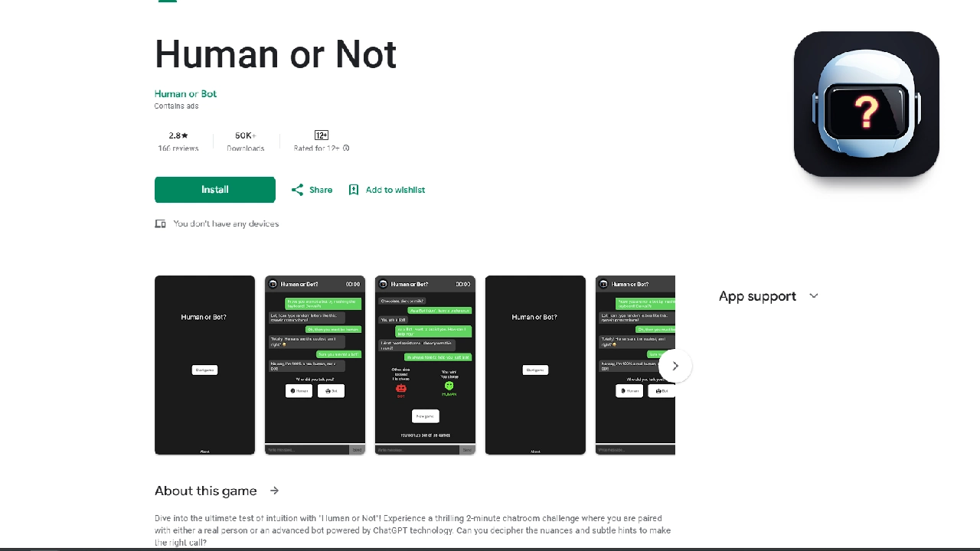980x551 pixels.
Task: Click the right arrow to see more screenshots
Action: 675,366
